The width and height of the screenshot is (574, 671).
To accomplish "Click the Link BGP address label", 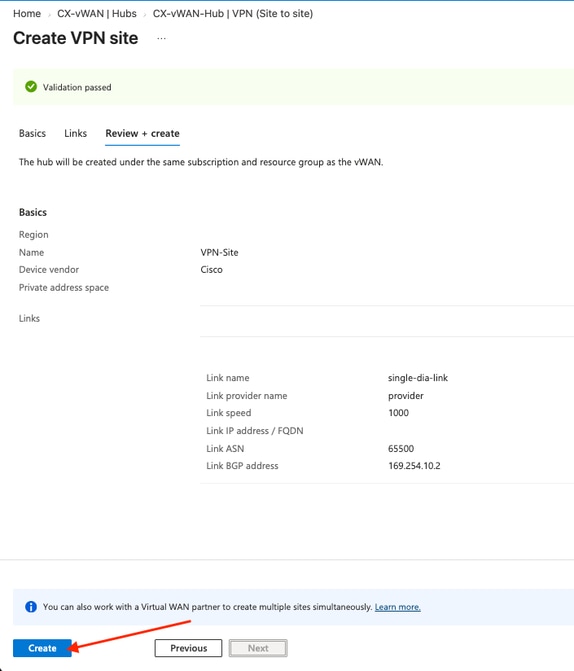I will (x=242, y=466).
